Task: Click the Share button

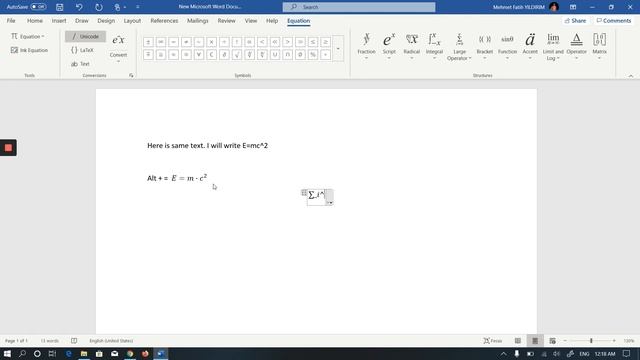Action: [575, 21]
